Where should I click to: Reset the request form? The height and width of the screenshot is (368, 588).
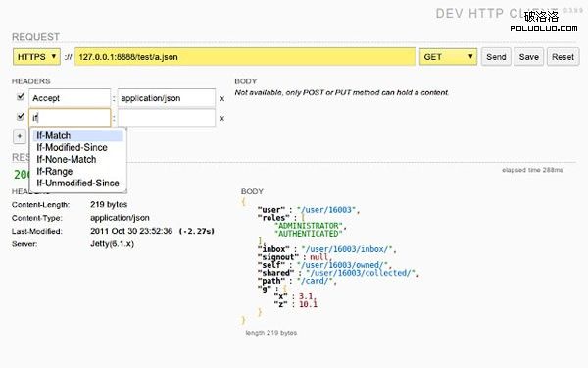point(563,57)
